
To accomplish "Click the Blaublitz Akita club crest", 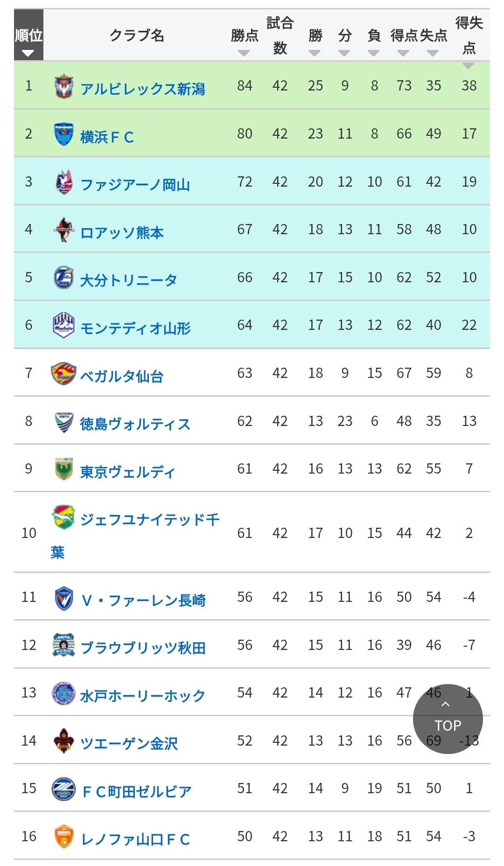I will click(64, 645).
